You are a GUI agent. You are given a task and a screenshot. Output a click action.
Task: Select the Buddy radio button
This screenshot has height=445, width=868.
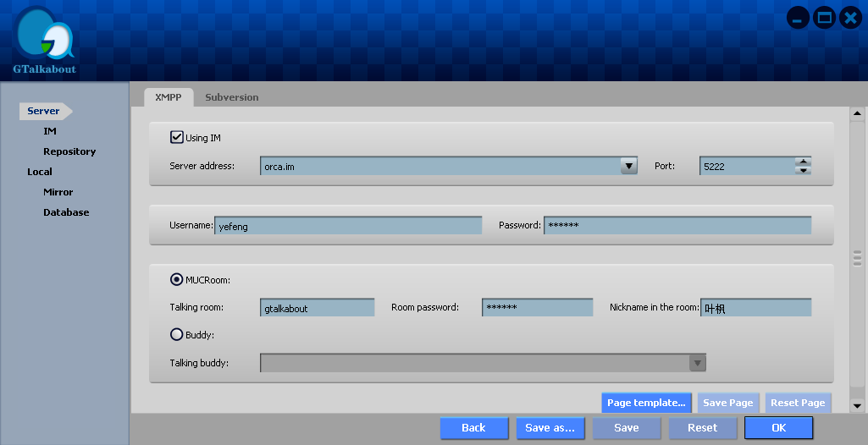(x=177, y=334)
